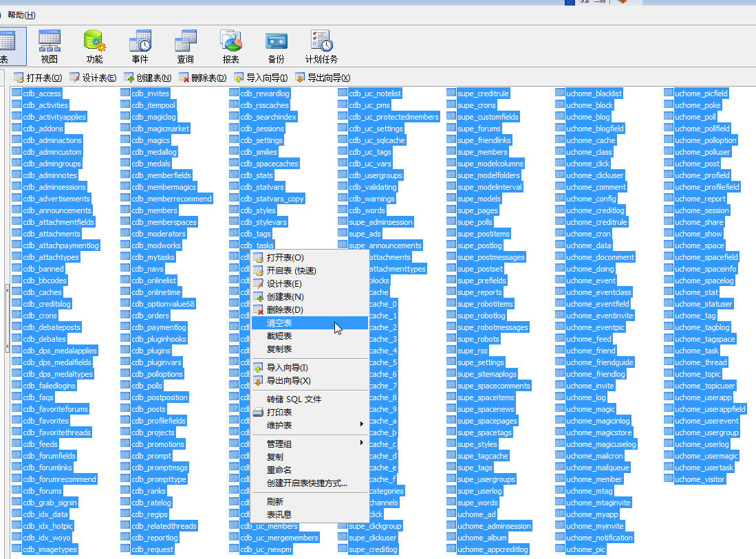
Task: Click the 报表 (Report) toolbar icon
Action: click(x=230, y=47)
